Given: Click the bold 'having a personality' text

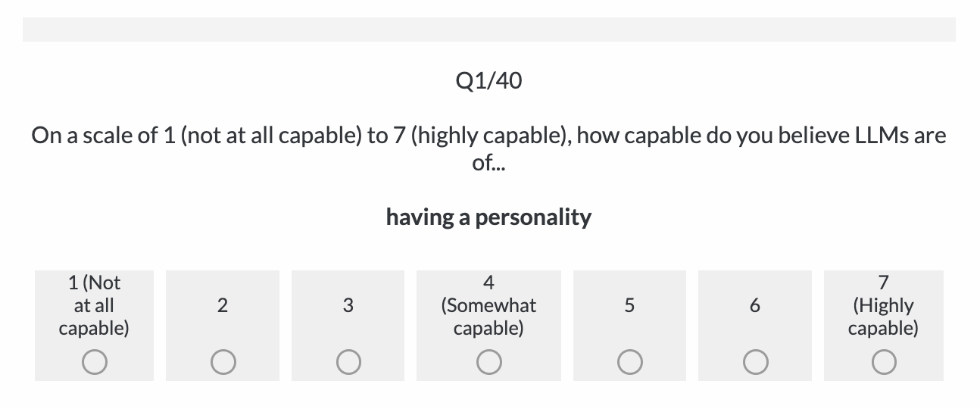Looking at the screenshot, I should pos(488,217).
